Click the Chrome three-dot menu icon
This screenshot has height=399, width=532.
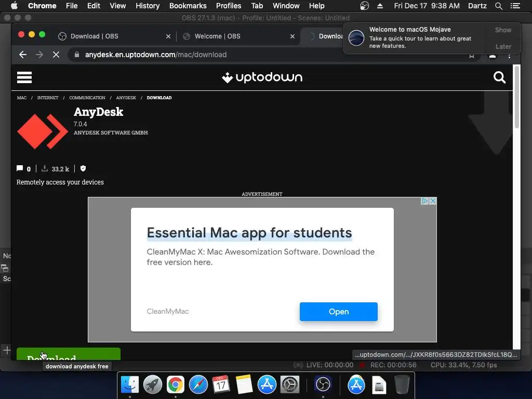tap(509, 55)
